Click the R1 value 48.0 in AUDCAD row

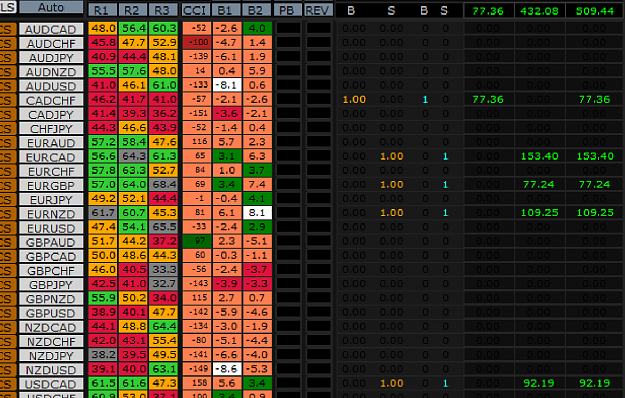(x=103, y=28)
